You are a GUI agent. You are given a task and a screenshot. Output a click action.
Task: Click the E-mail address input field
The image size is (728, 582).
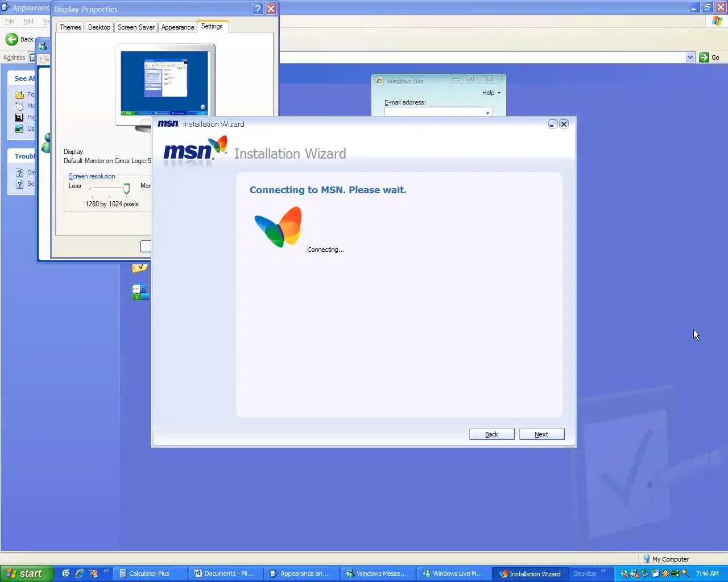click(438, 112)
